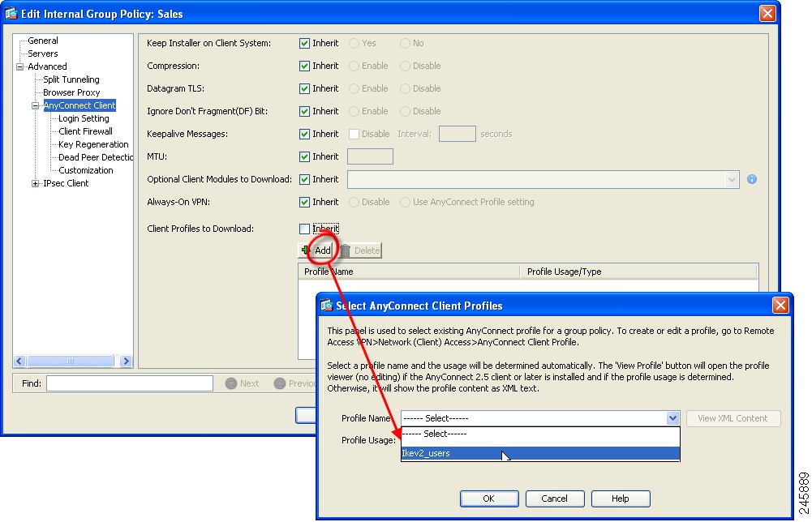Choose Ikev2_users from the profile list
This screenshot has width=812, height=522.
pos(540,453)
